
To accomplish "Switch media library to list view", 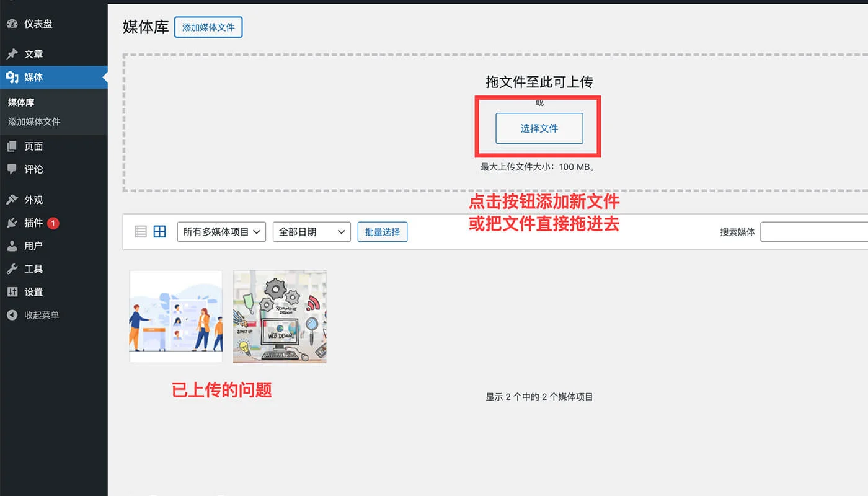I will tap(141, 231).
